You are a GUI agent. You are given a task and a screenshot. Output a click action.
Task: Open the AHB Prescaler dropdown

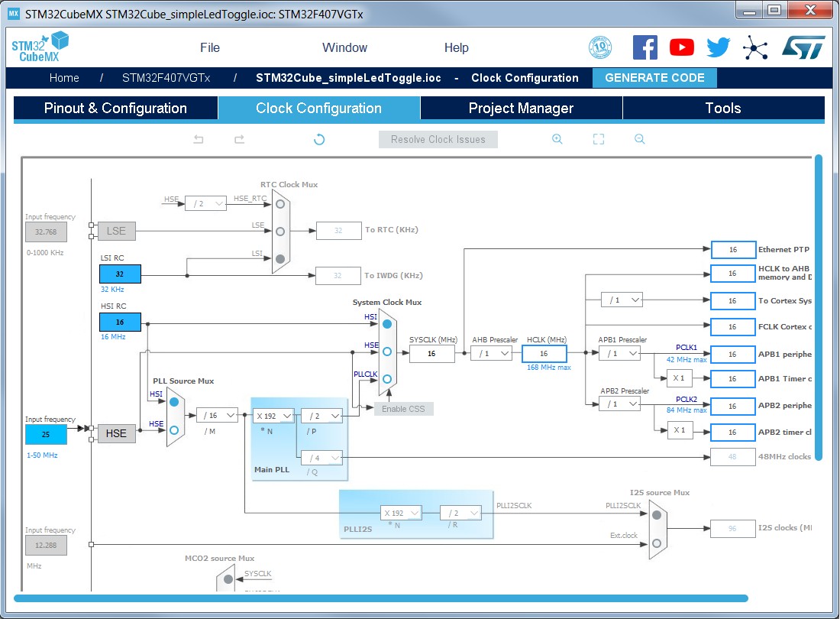[492, 353]
